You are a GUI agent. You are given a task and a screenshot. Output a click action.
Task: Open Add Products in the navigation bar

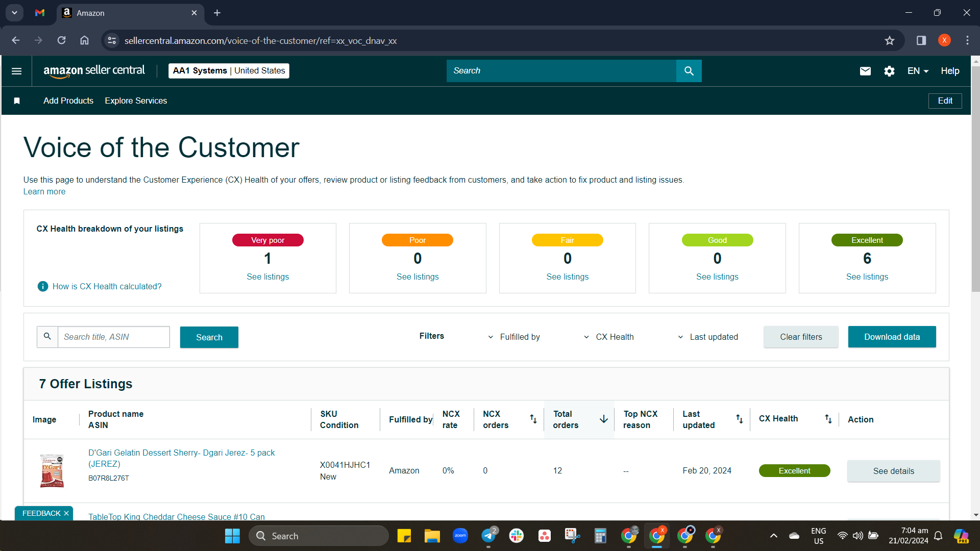point(68,101)
